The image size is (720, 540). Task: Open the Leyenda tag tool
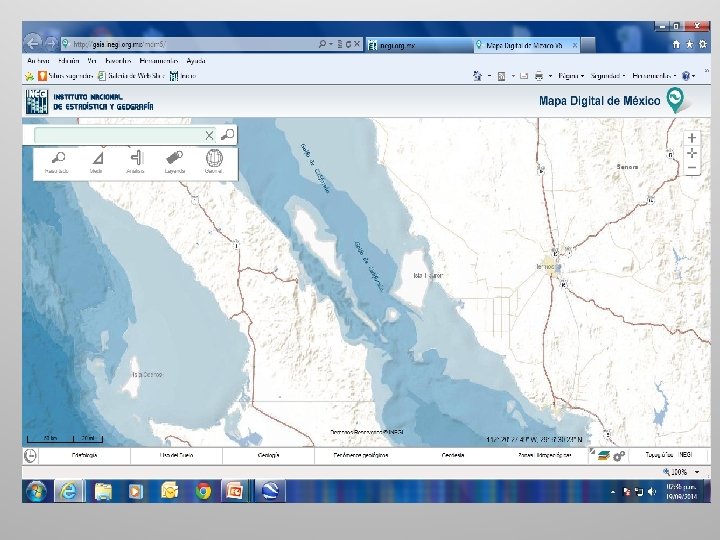click(175, 162)
